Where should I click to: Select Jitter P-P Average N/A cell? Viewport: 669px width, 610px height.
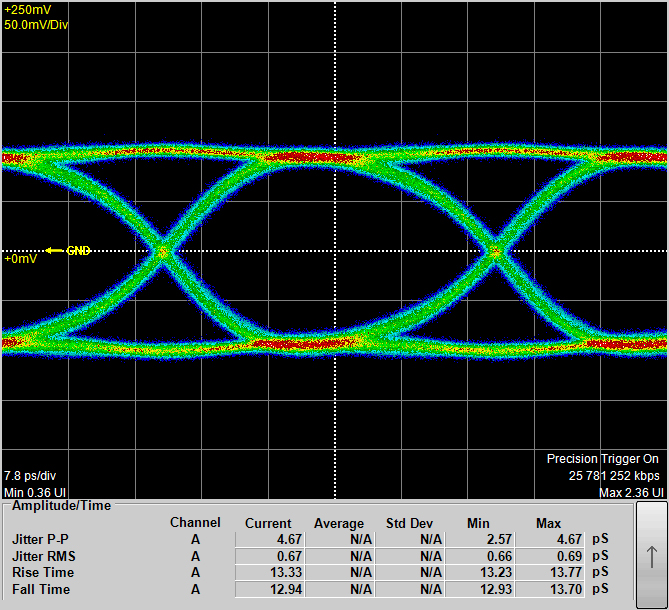pyautogui.click(x=340, y=539)
